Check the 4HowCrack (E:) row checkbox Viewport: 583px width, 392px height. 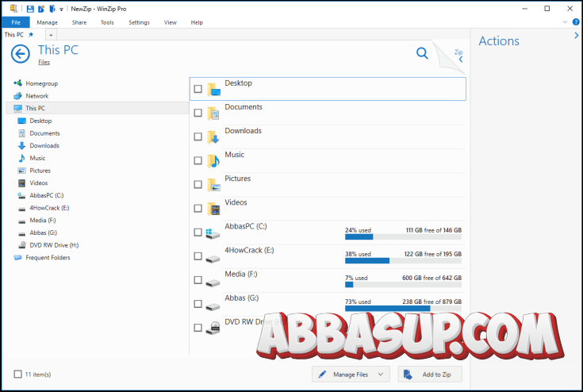point(198,256)
